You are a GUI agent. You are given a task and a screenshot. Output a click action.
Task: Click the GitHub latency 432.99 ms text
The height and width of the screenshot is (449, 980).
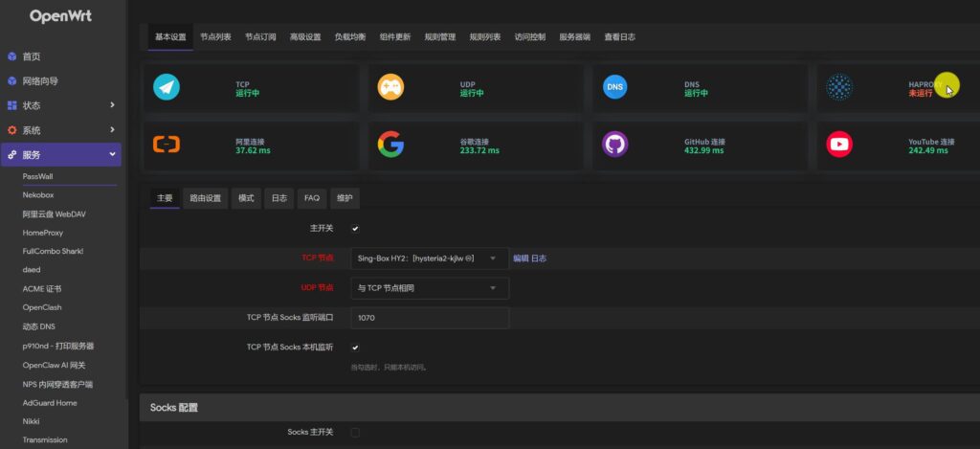click(x=703, y=150)
